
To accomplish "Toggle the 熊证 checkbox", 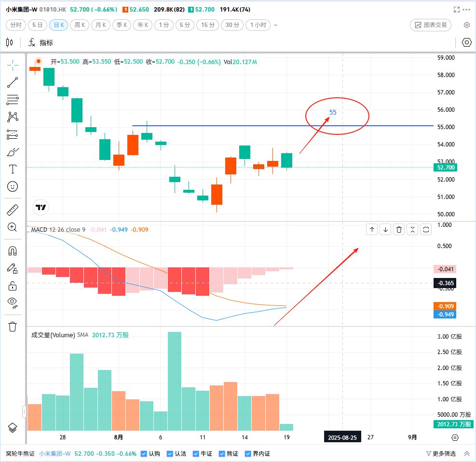I will point(222,454).
